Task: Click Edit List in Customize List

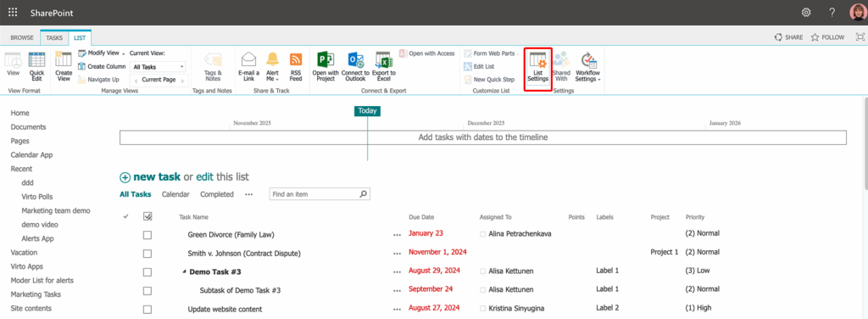Action: pos(480,66)
